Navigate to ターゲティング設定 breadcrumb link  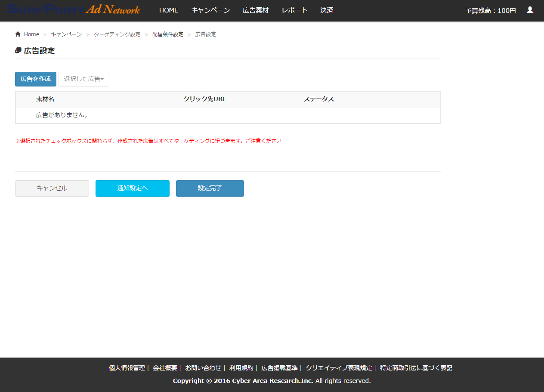117,34
